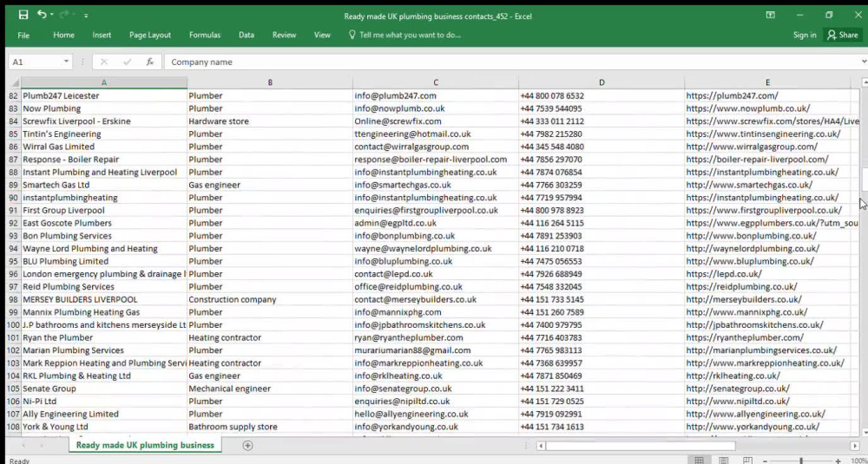Image resolution: width=868 pixels, height=464 pixels.
Task: Click the Tell me lightbulb search box
Action: [404, 35]
